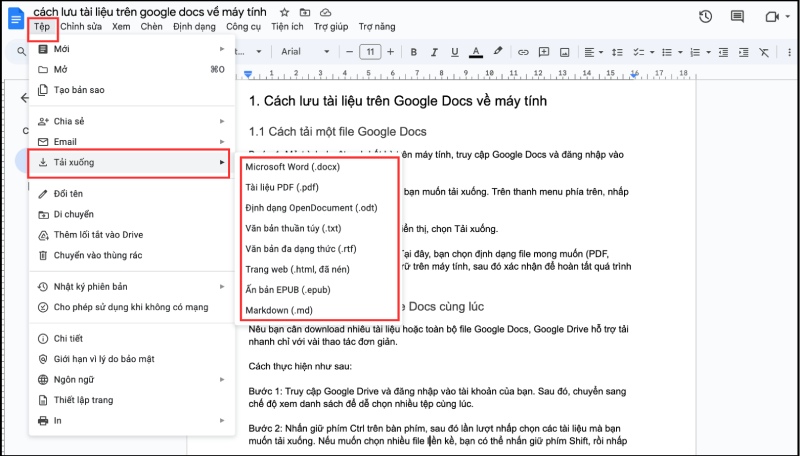Choose Đổi tên in file menu
This screenshot has width=800, height=456.
pyautogui.click(x=132, y=194)
